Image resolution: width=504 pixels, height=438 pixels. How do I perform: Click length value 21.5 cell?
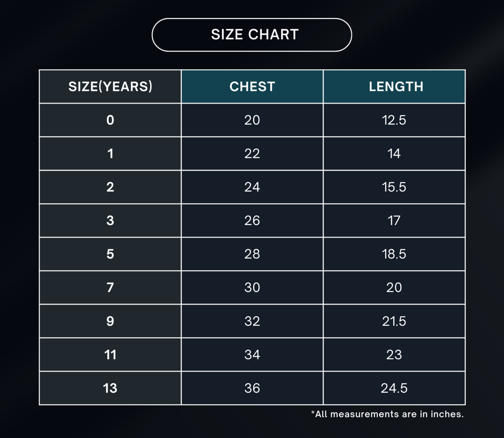[x=394, y=321]
